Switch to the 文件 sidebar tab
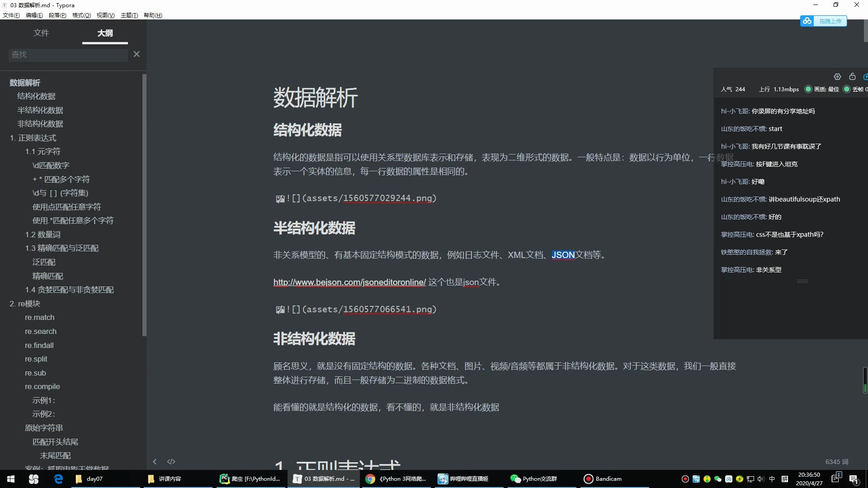The height and width of the screenshot is (488, 868). tap(41, 33)
